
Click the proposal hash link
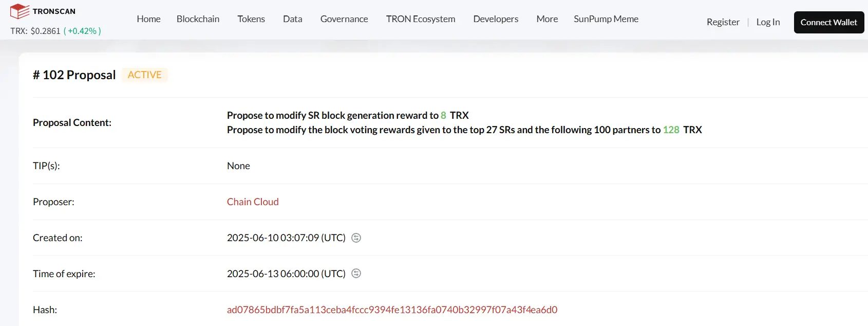tap(392, 310)
